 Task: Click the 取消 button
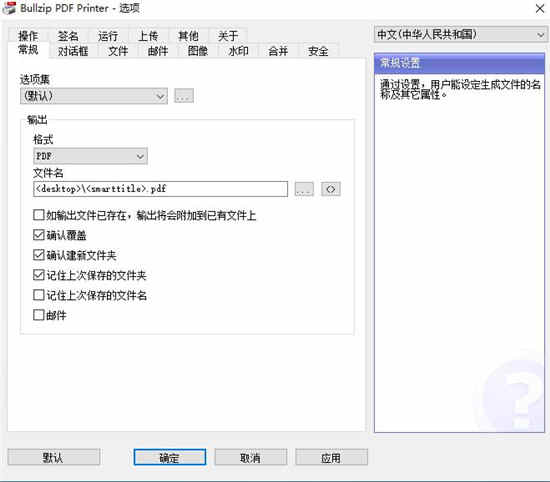click(250, 457)
